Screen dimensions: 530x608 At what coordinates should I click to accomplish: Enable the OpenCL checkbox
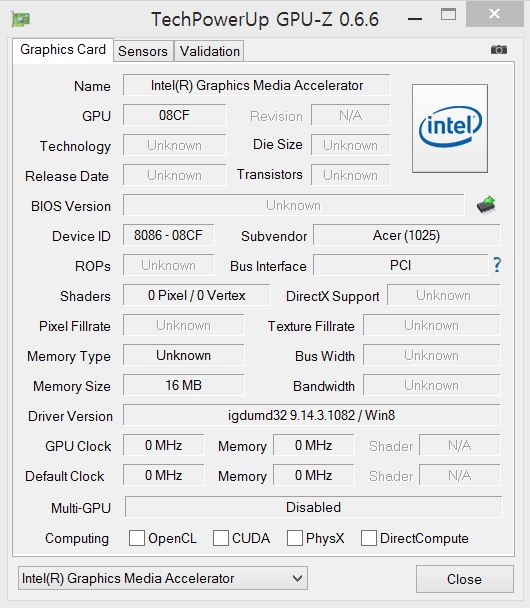pos(136,538)
